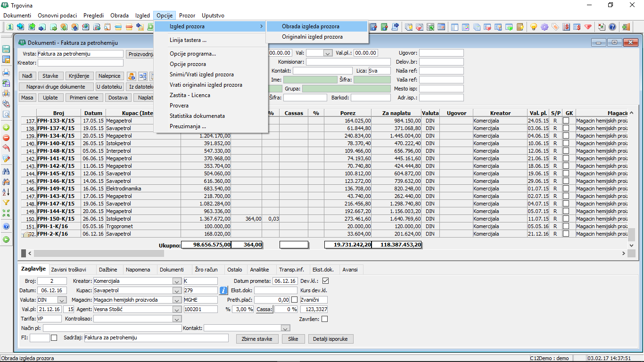Switch to the Zavisni troškovi tab
Viewport: 644px width, 362px height.
[x=68, y=270]
